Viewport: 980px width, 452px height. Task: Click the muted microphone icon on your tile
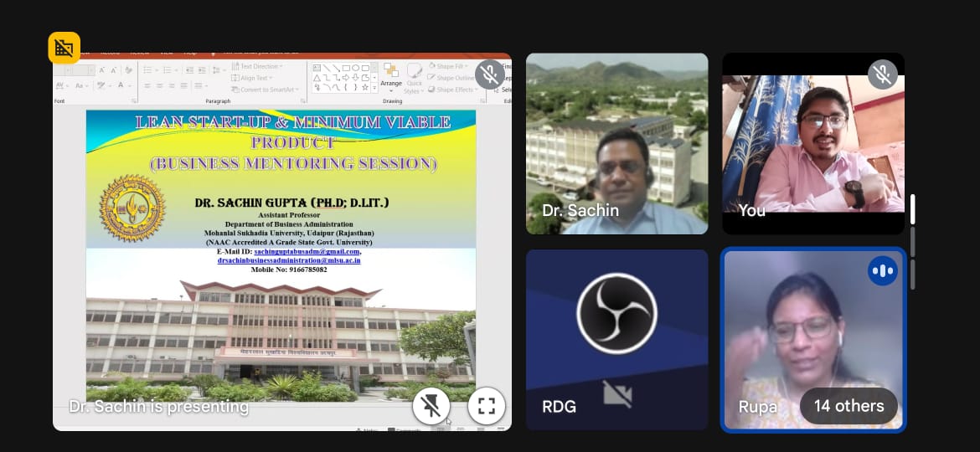[x=883, y=75]
